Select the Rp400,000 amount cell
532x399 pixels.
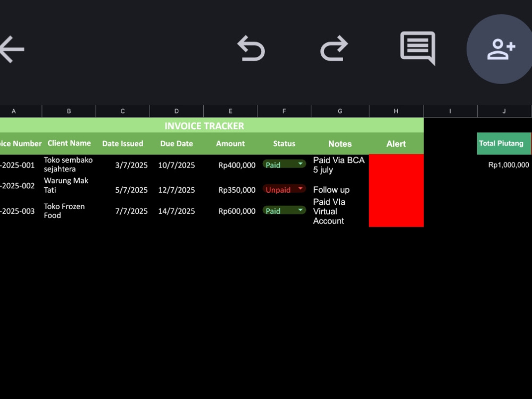click(x=230, y=165)
